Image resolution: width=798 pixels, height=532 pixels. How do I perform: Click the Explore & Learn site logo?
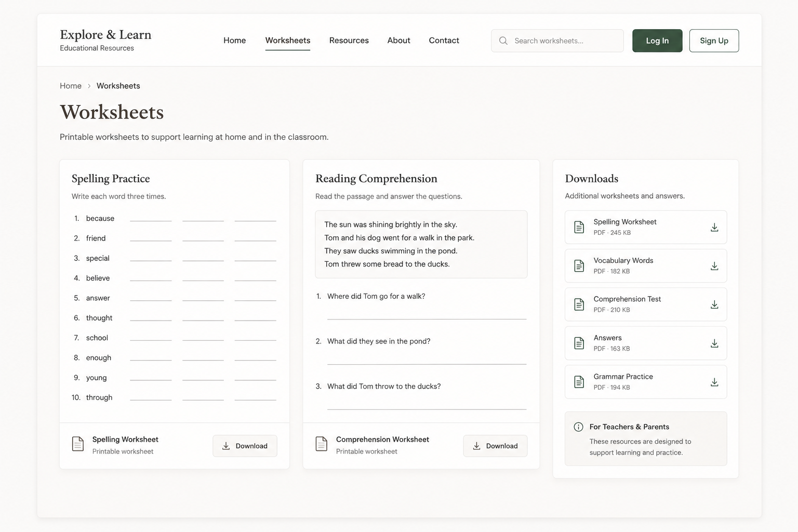(105, 41)
